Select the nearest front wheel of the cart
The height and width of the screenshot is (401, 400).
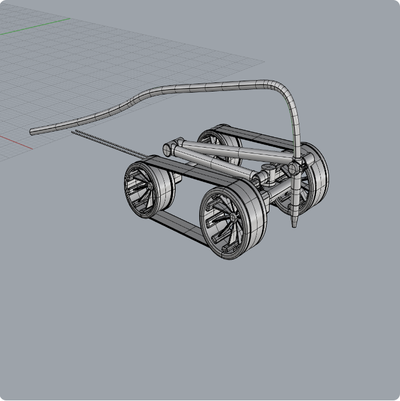233,220
